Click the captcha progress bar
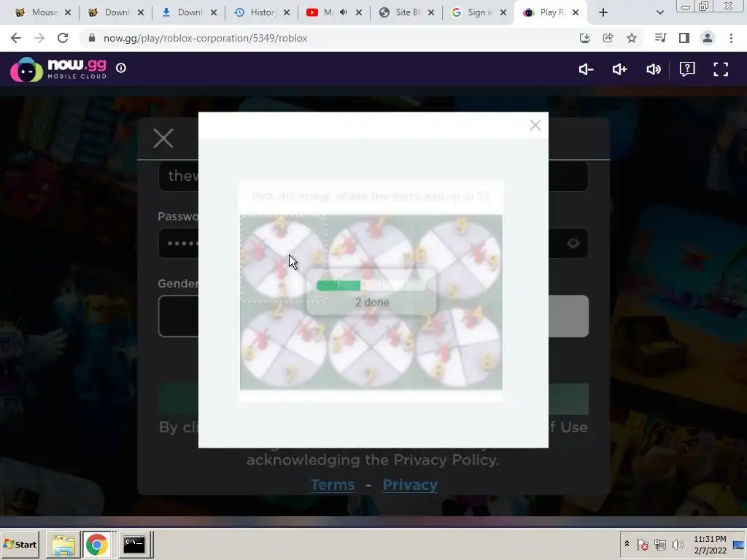This screenshot has height=560, width=747. (371, 285)
